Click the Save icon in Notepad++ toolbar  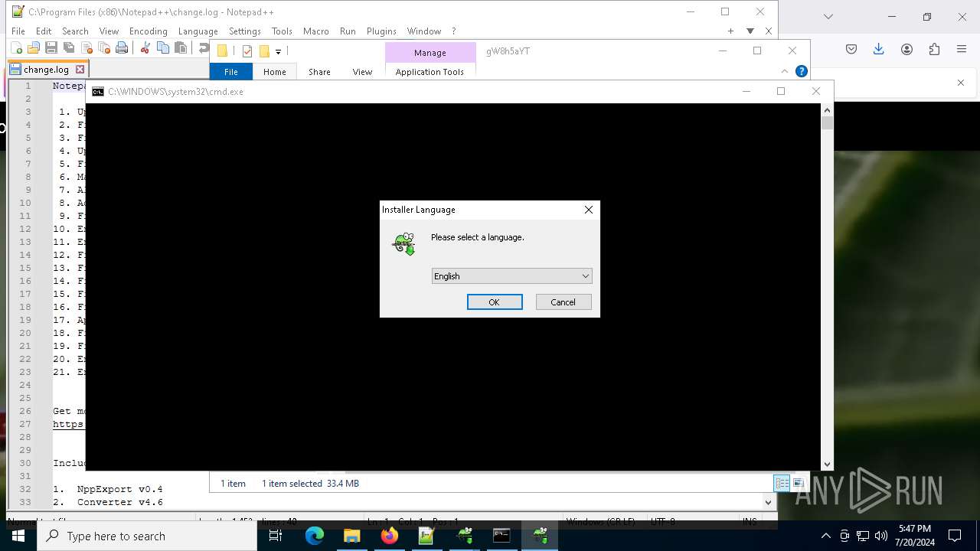point(51,48)
